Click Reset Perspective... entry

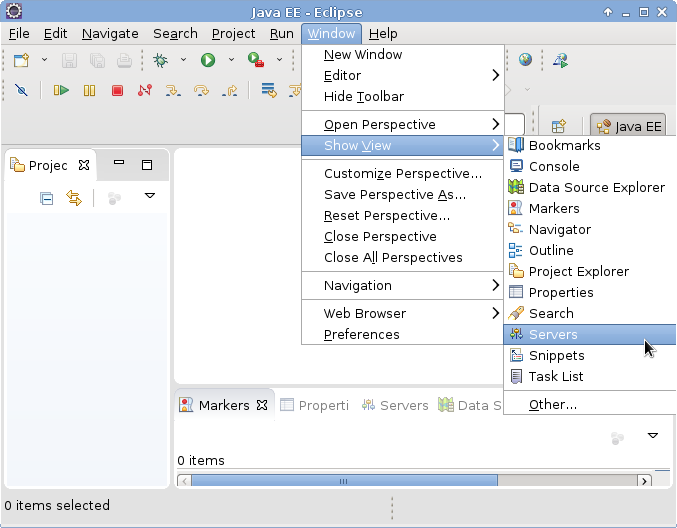[x=403, y=215]
